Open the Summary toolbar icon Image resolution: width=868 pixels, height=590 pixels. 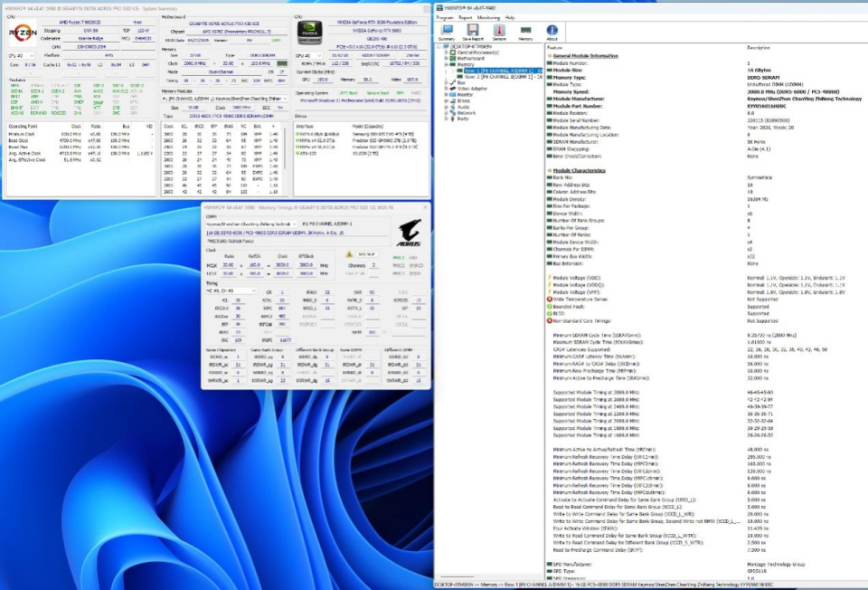(446, 33)
